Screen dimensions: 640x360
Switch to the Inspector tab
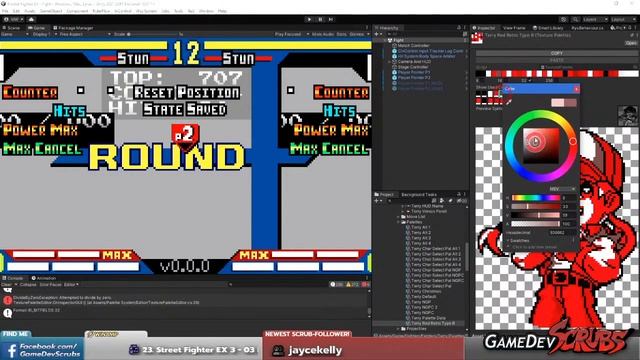click(484, 28)
